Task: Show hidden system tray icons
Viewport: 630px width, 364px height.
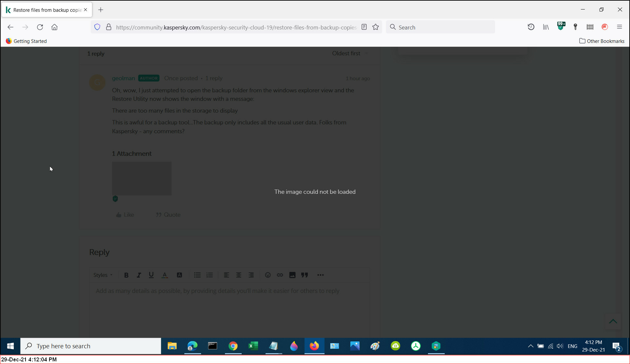Action: click(x=530, y=346)
